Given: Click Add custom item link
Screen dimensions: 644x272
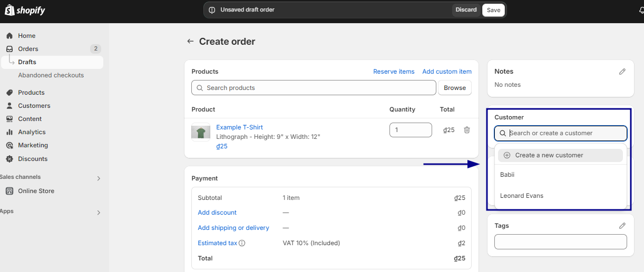Looking at the screenshot, I should point(447,72).
